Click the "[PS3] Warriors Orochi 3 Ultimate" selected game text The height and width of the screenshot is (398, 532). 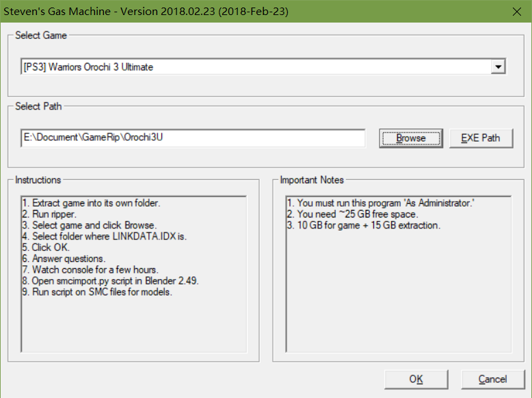(x=88, y=67)
